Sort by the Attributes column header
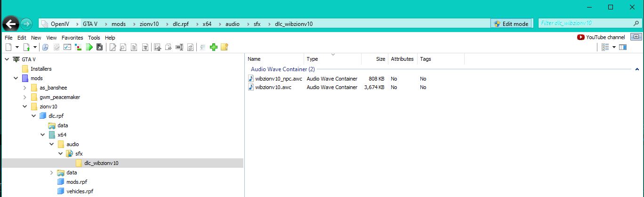 point(402,59)
